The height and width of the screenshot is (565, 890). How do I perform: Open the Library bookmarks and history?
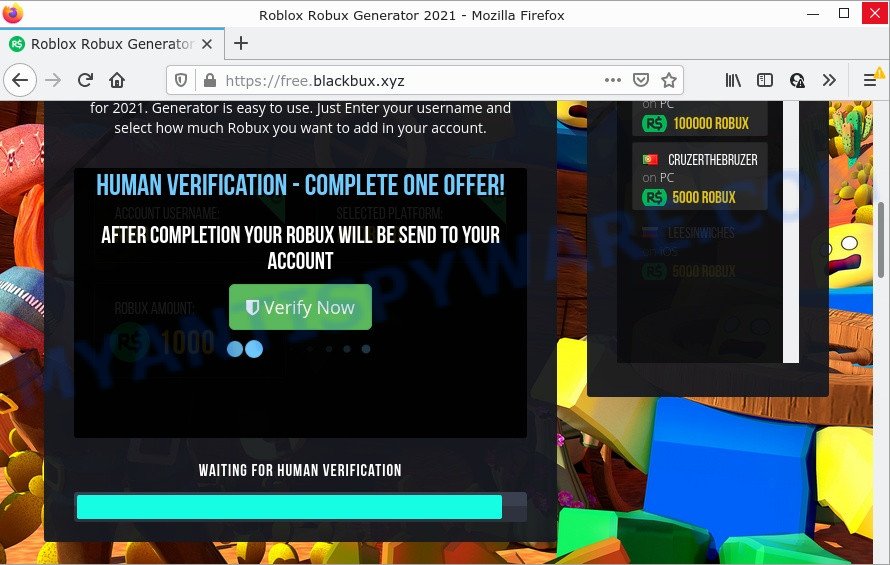click(x=733, y=81)
